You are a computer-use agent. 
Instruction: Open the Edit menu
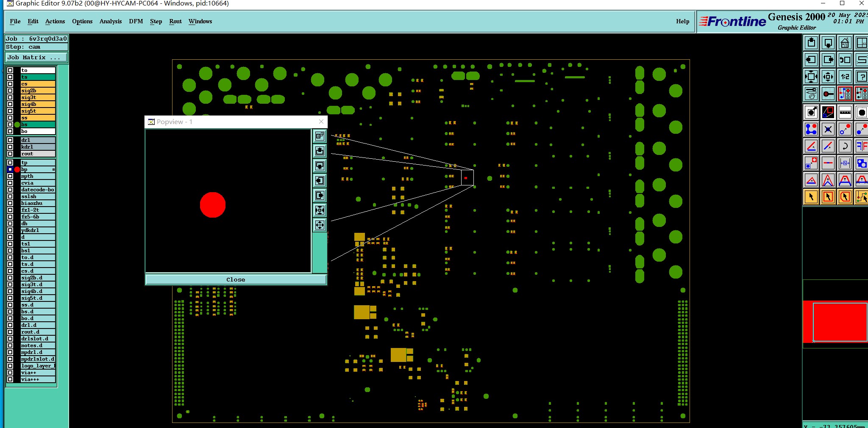(33, 21)
